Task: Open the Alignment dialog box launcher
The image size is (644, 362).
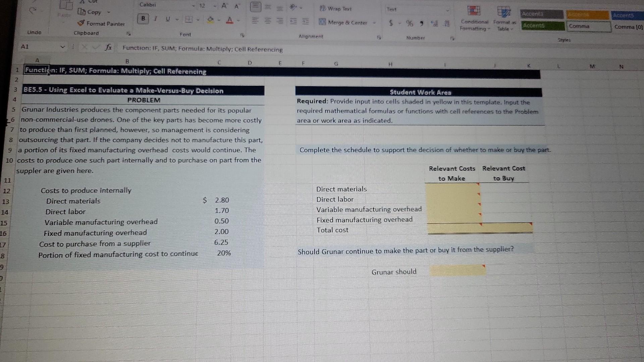Action: click(x=379, y=38)
